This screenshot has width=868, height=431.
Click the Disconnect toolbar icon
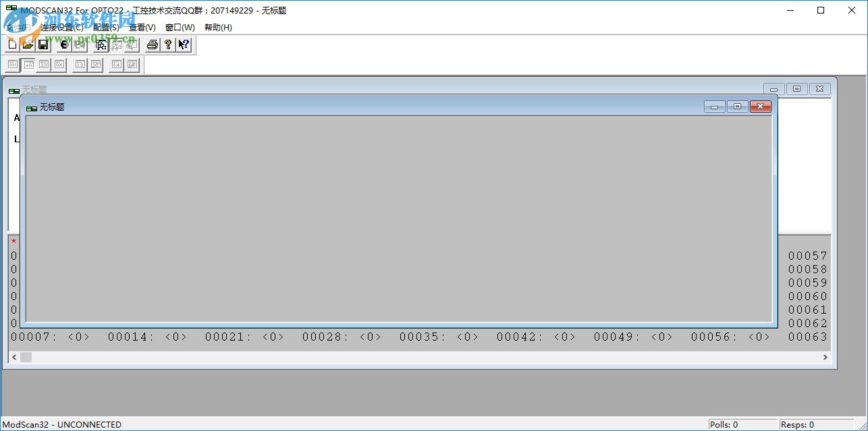click(x=80, y=45)
